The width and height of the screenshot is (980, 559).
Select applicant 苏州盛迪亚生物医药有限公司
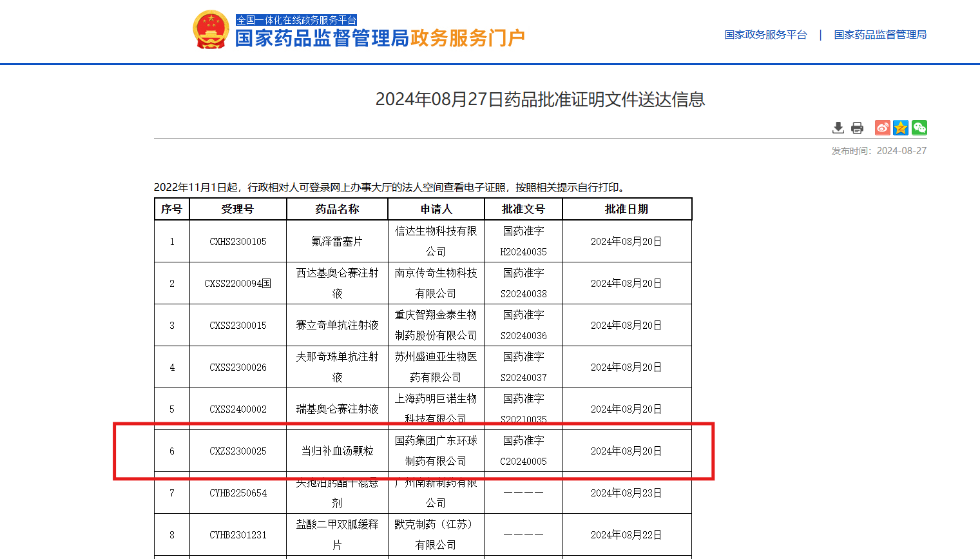pyautogui.click(x=436, y=367)
